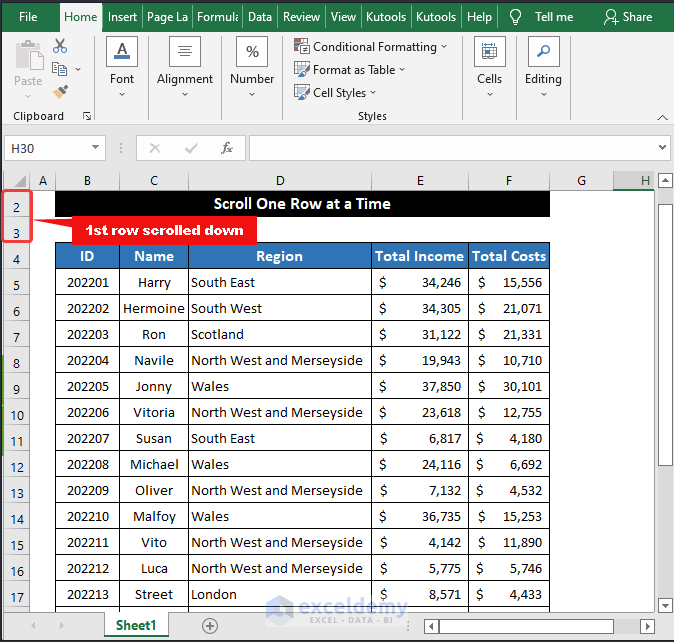The image size is (674, 642).
Task: Click the Share button
Action: pos(628,17)
